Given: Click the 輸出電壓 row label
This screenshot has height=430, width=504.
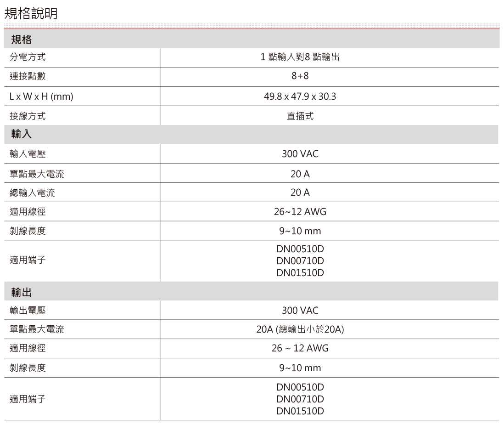Looking at the screenshot, I should [x=28, y=311].
